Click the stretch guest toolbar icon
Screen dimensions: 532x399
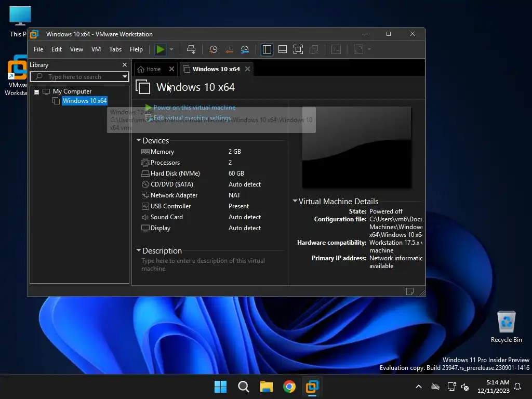[358, 49]
